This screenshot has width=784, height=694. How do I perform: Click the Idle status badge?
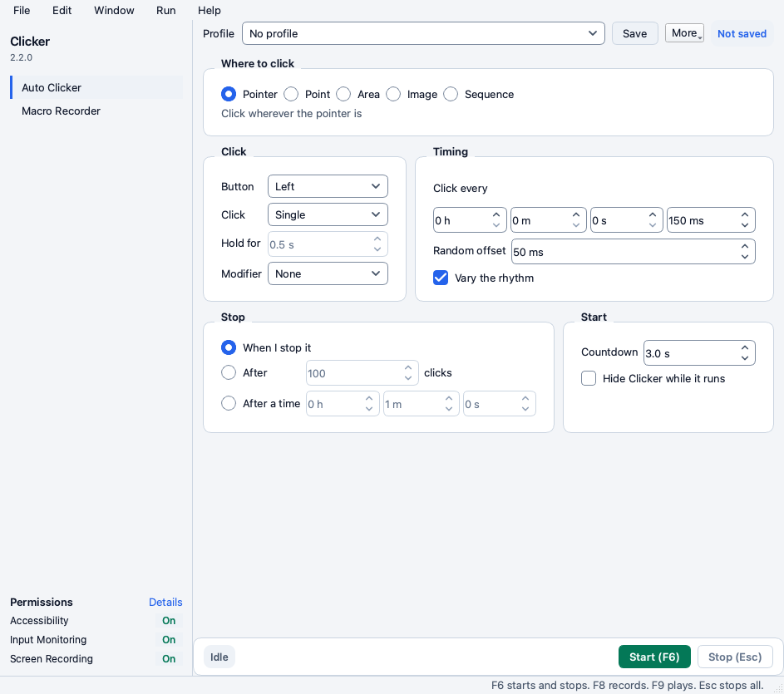219,657
